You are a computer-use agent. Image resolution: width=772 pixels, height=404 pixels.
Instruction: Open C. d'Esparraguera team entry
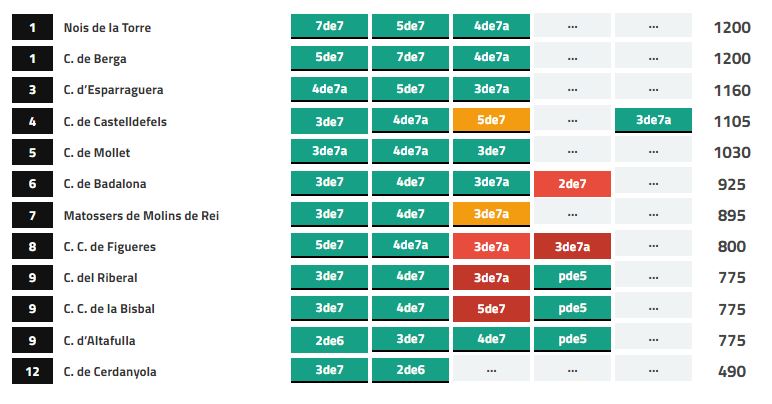113,90
